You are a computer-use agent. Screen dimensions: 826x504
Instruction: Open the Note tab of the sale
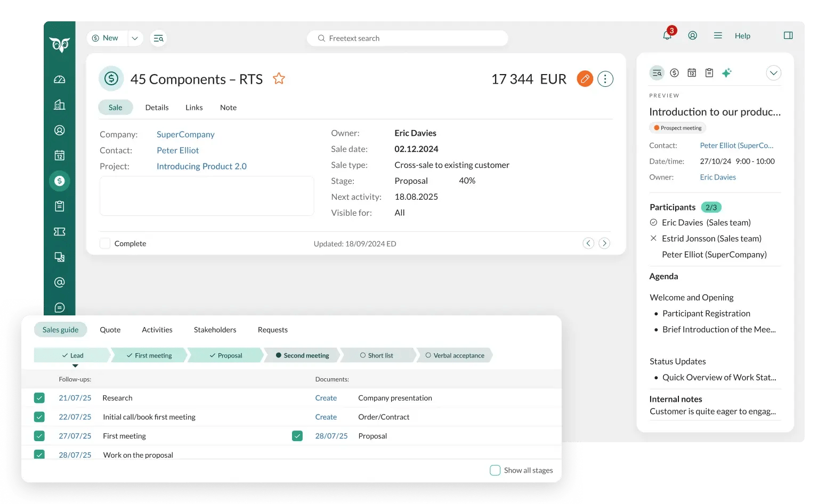click(x=228, y=107)
